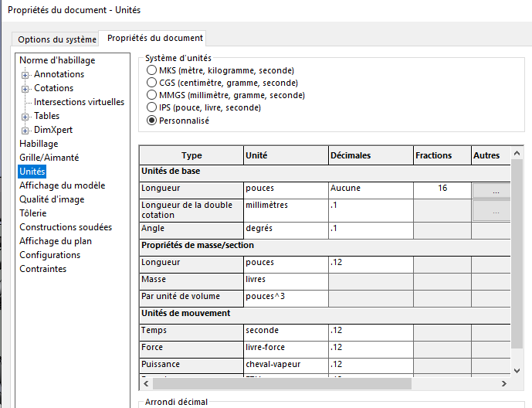Click the 'Unités de base' section row
Screen dimensions: 532x408
tap(325, 173)
